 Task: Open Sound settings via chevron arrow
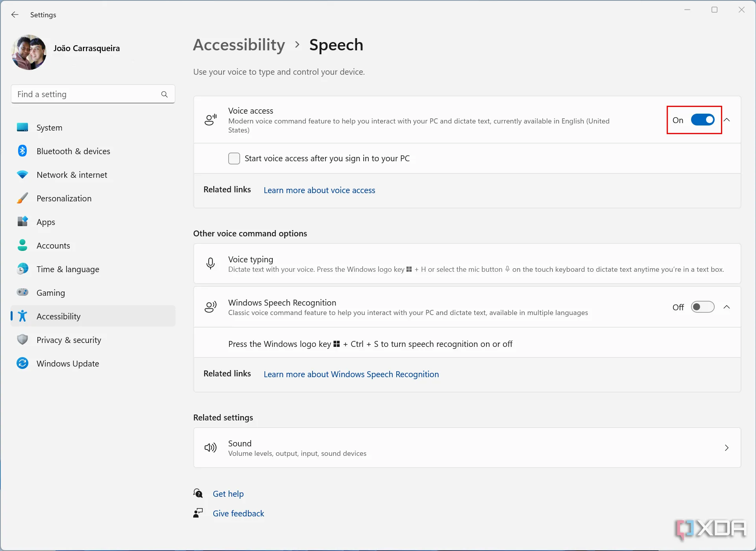pos(727,448)
